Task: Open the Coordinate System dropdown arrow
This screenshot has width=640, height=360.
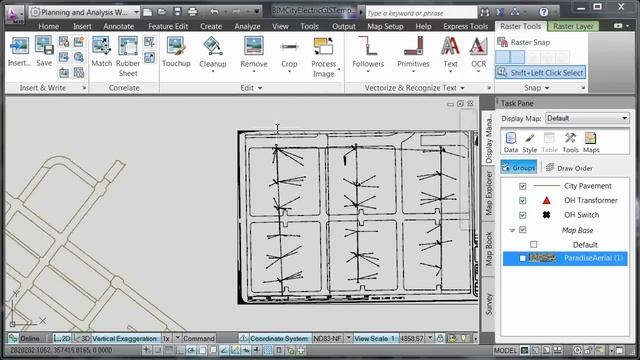Action: [348, 338]
